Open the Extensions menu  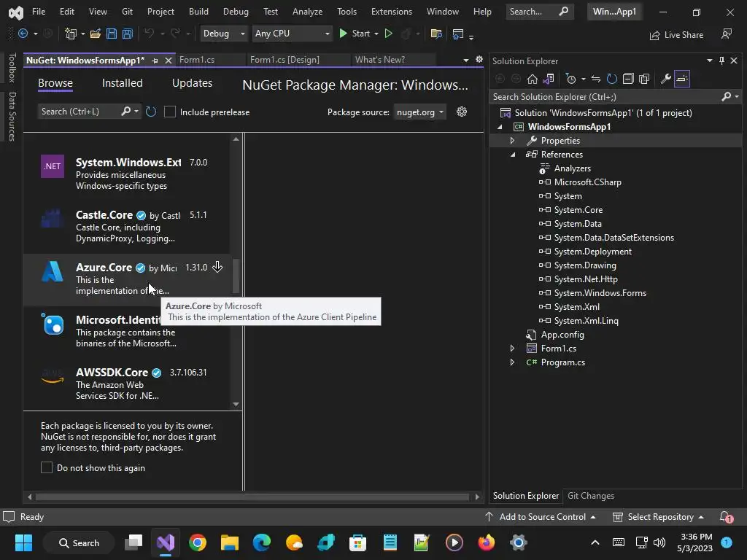392,12
